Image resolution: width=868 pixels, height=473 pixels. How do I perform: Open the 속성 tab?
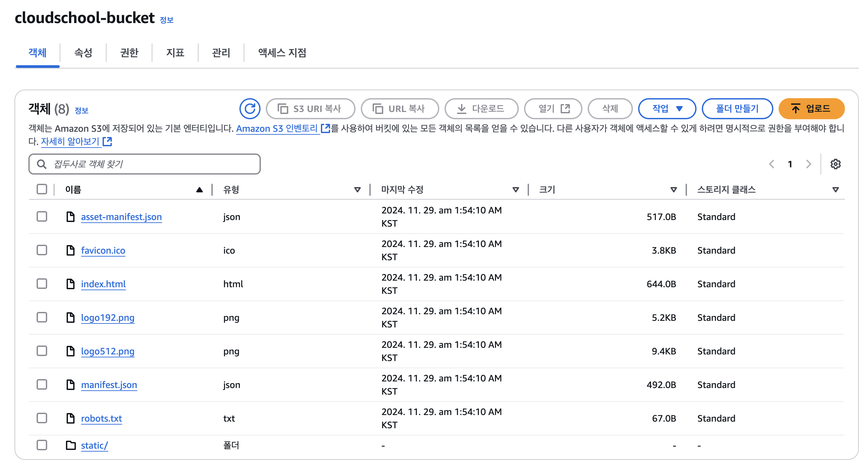83,52
